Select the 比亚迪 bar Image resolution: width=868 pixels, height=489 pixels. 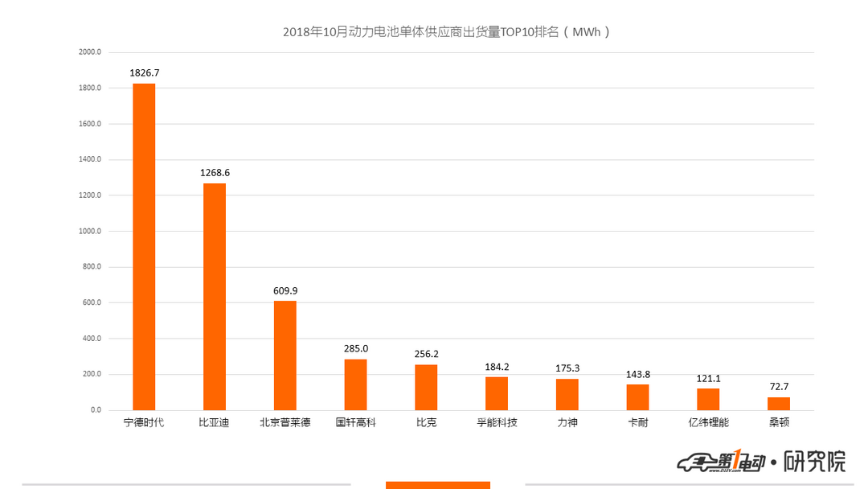tap(215, 297)
